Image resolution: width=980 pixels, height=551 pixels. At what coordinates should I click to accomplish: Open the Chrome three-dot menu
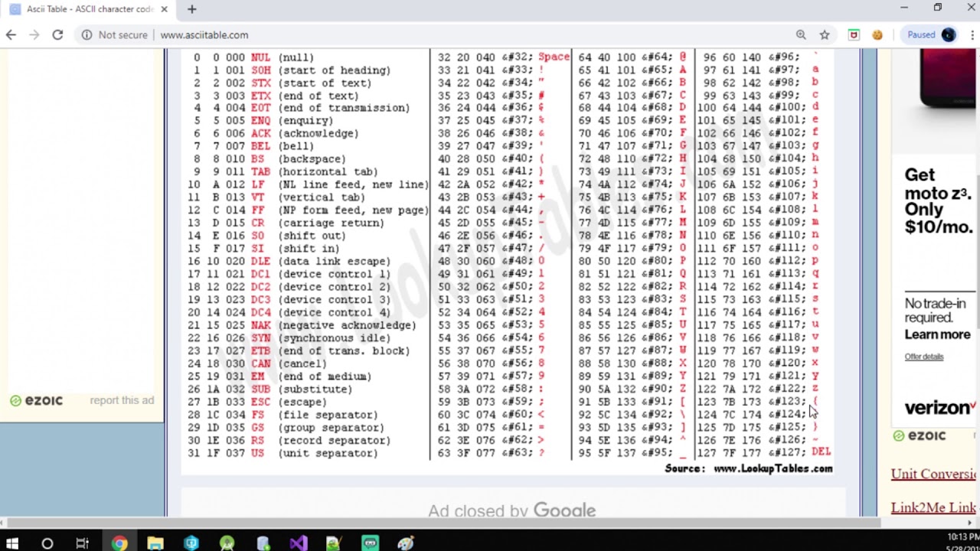pos(972,34)
